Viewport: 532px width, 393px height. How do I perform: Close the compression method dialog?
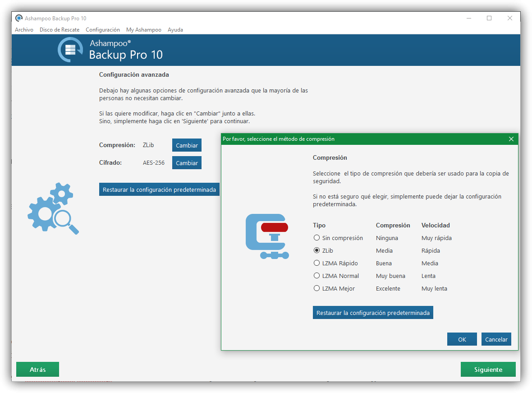pos(511,139)
